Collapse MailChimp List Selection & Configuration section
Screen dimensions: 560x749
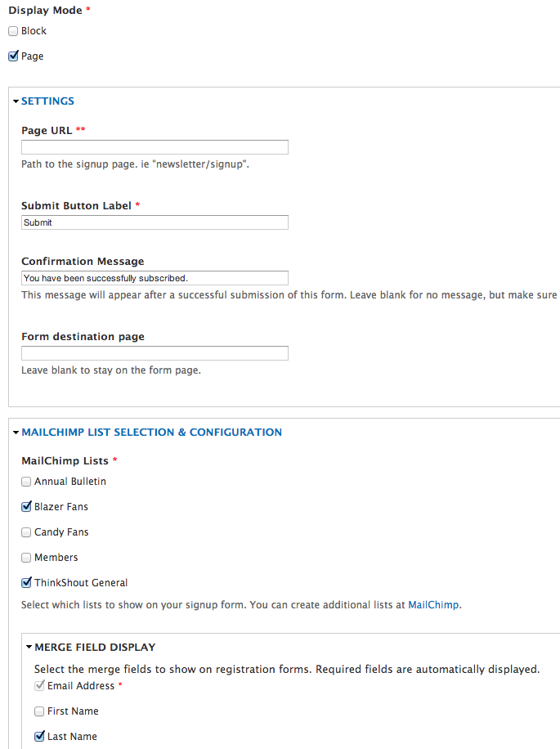coord(16,433)
